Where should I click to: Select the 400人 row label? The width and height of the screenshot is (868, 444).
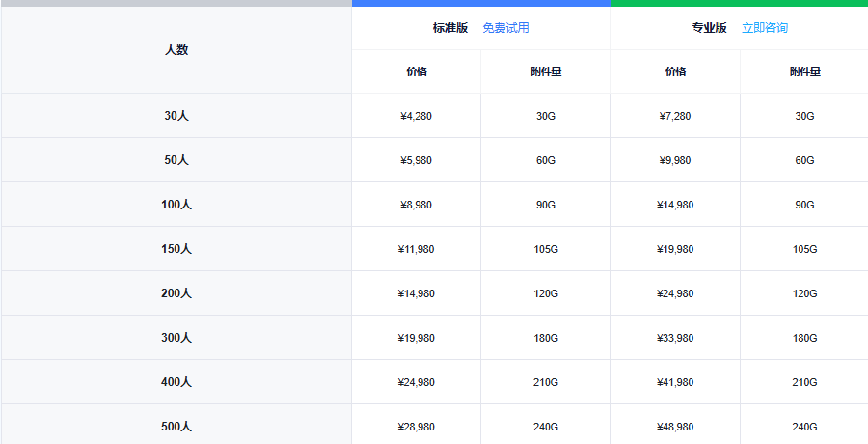pyautogui.click(x=176, y=382)
